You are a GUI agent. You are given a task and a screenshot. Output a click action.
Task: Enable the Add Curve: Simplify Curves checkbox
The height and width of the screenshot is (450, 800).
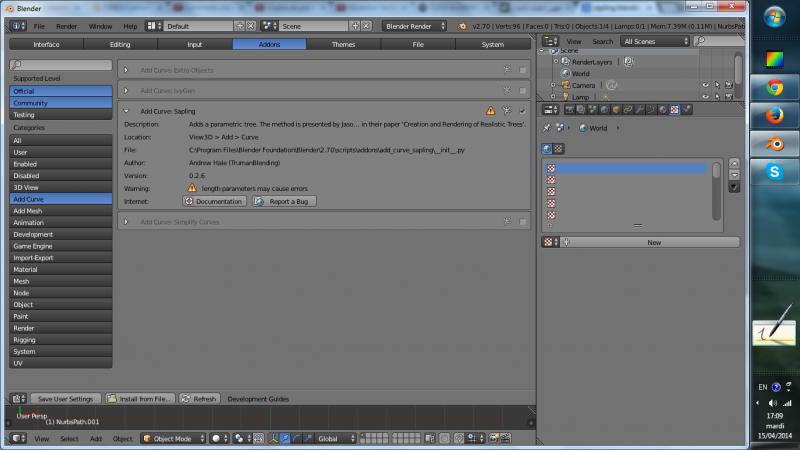[522, 222]
